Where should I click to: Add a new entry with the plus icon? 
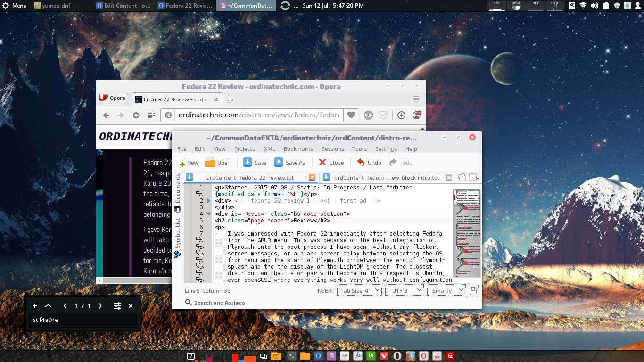35,306
